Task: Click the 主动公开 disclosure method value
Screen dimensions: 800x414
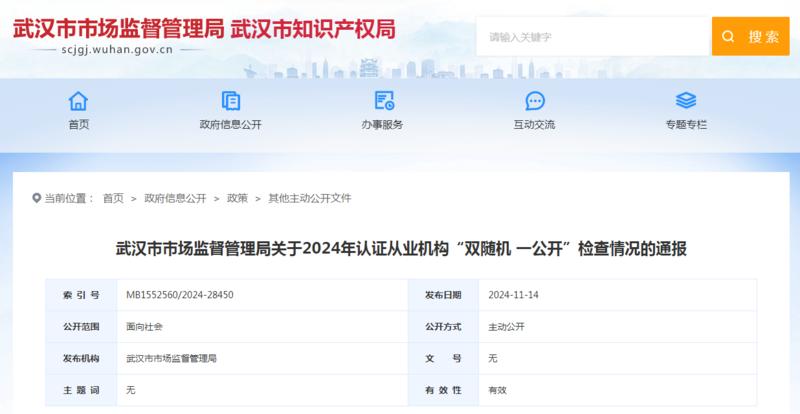Action: point(506,327)
